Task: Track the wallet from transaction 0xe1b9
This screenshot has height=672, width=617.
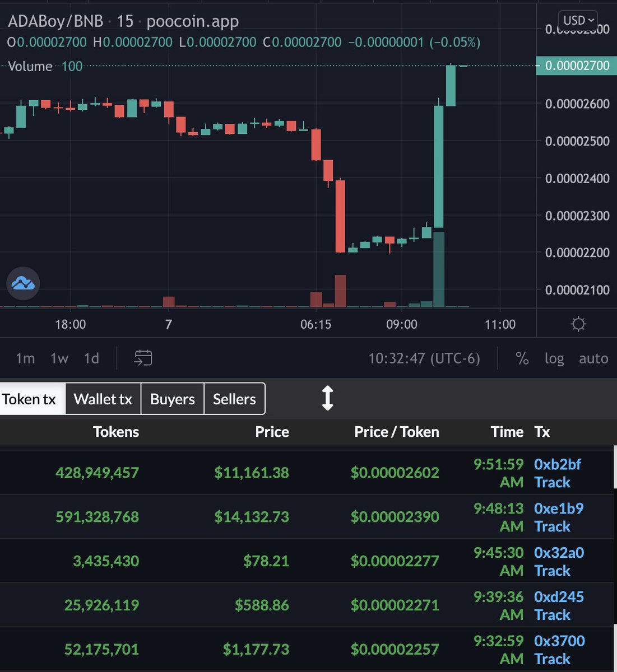Action: [x=552, y=526]
